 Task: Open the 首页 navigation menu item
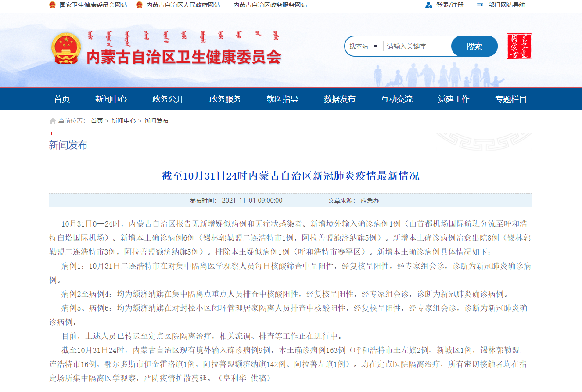(62, 99)
